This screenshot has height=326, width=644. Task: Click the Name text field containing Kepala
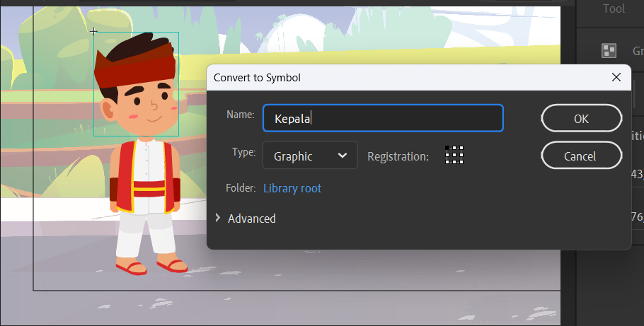point(383,118)
